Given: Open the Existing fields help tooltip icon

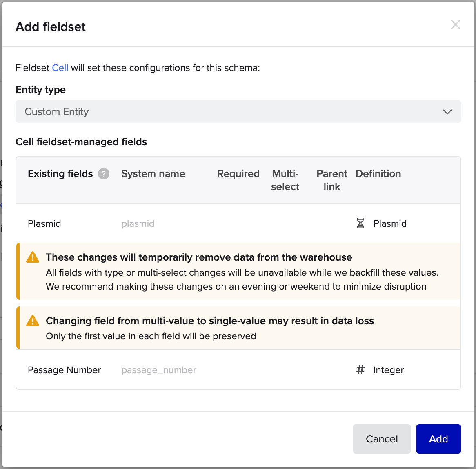Looking at the screenshot, I should [x=103, y=174].
